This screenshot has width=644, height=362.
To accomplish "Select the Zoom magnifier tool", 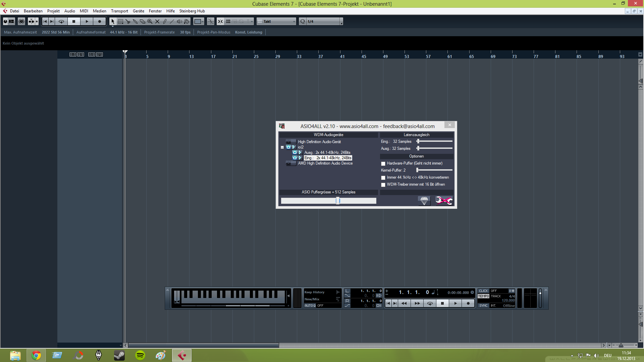I will pos(150,21).
